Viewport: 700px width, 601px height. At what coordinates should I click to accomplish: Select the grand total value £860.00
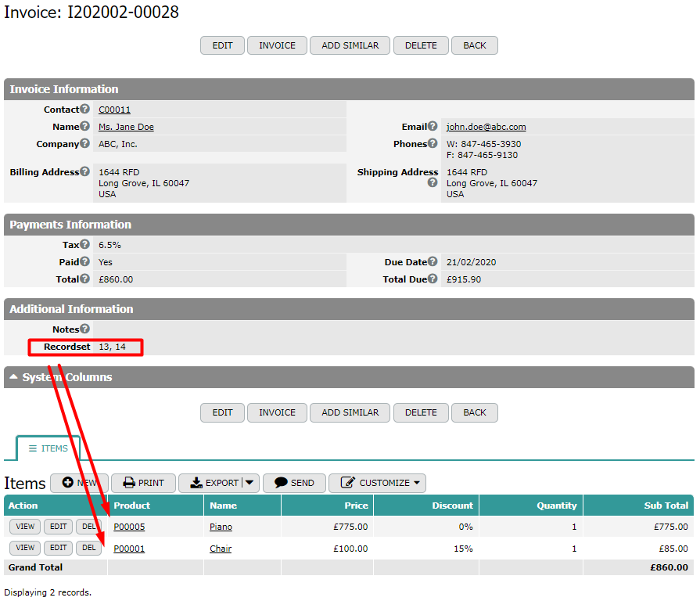pyautogui.click(x=669, y=567)
